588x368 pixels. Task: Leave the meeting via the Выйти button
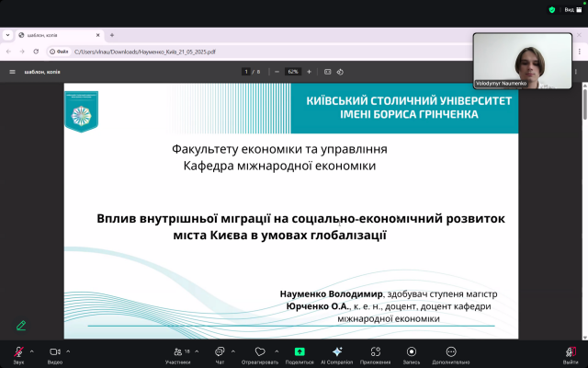571,352
